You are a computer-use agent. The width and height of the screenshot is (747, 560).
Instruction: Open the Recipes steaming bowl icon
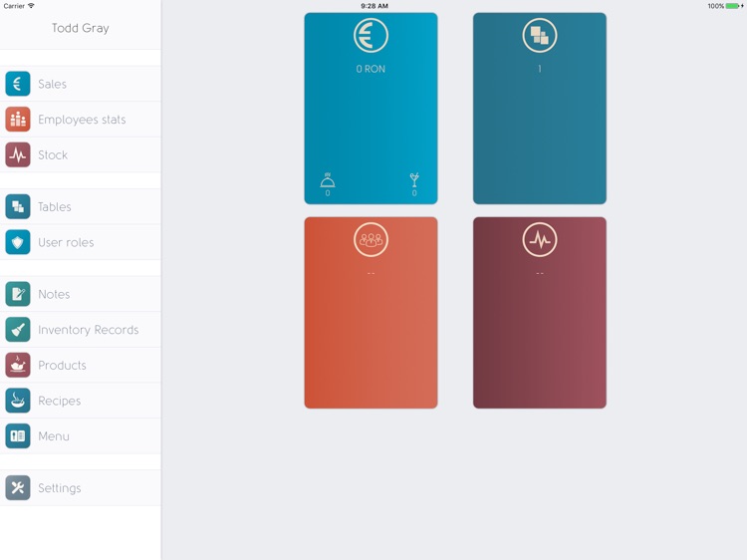(x=18, y=401)
